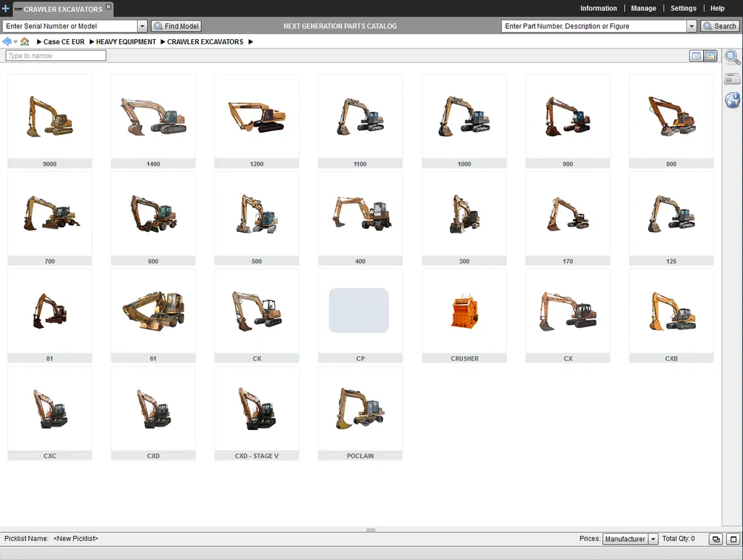Viewport: 743px width, 560px height.
Task: Go back with the blue arrow icon
Action: (7, 41)
